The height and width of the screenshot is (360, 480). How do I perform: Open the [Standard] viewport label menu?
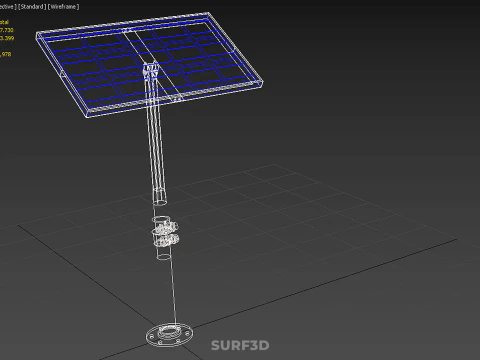coord(32,7)
